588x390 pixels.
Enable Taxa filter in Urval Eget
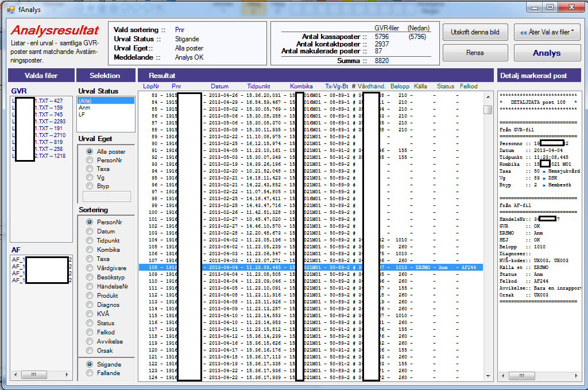tap(90, 169)
